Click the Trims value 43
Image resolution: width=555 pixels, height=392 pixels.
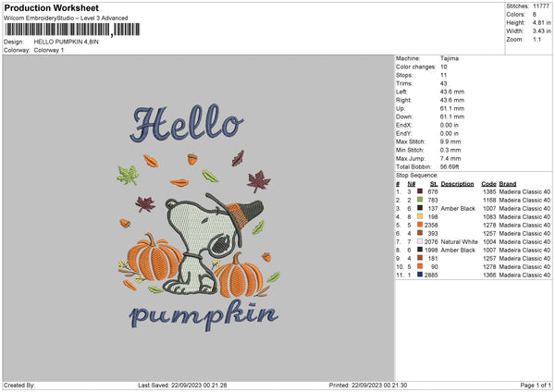pos(443,83)
